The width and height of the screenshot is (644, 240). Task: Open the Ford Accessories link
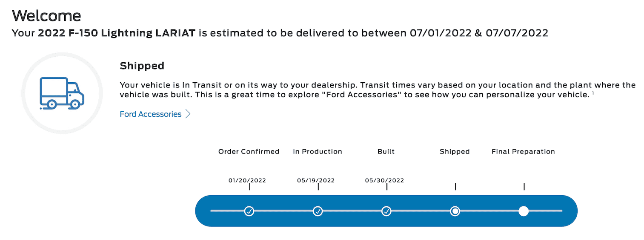[151, 114]
